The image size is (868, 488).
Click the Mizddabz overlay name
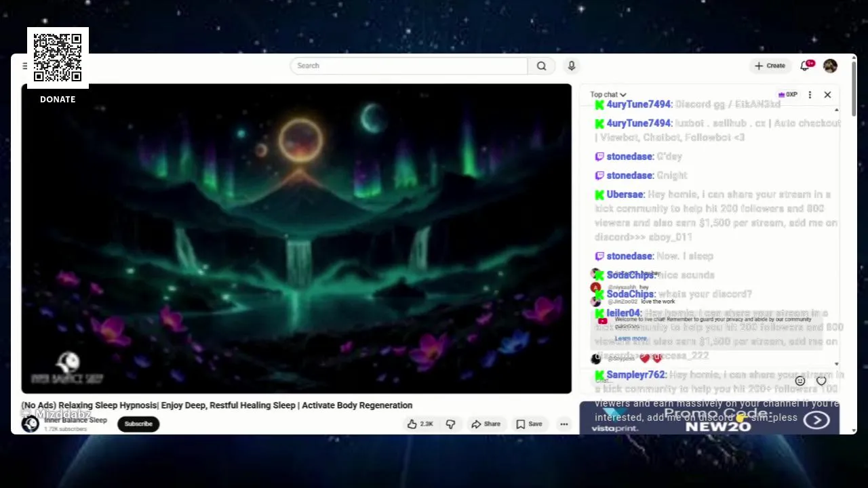pos(63,414)
